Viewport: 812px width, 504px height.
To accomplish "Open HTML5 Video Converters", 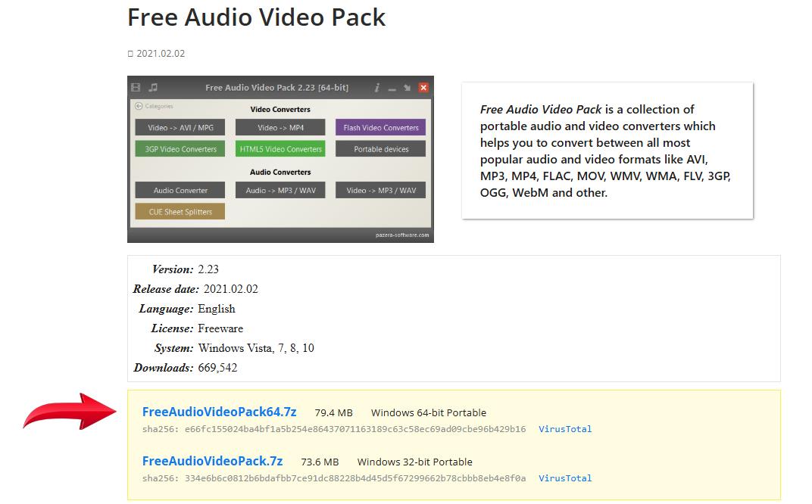I will 280,149.
